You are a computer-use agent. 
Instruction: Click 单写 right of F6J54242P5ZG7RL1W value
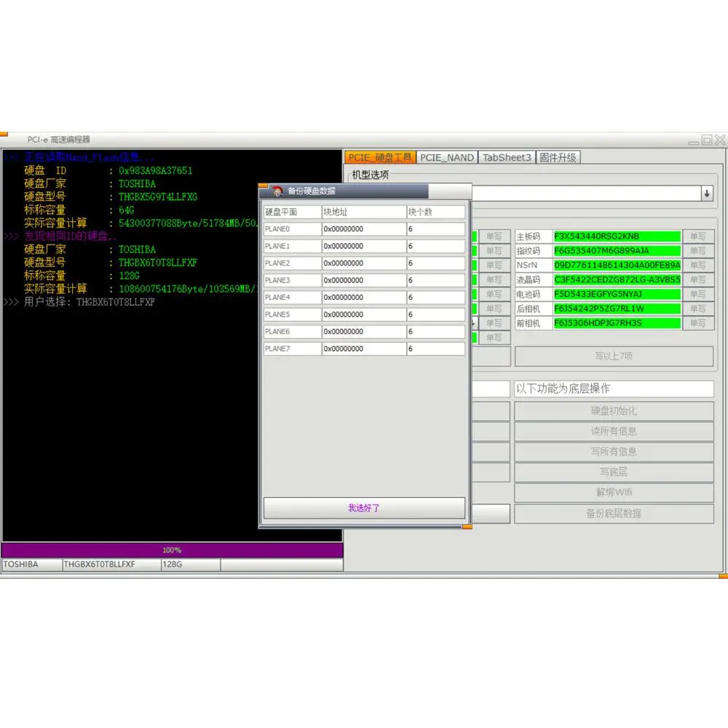[x=698, y=309]
